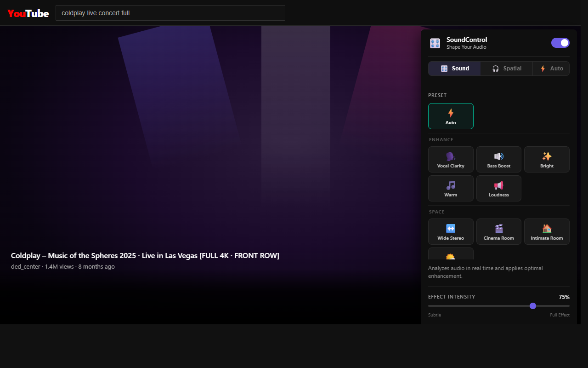Activate the Bass Boost preset

pyautogui.click(x=499, y=160)
